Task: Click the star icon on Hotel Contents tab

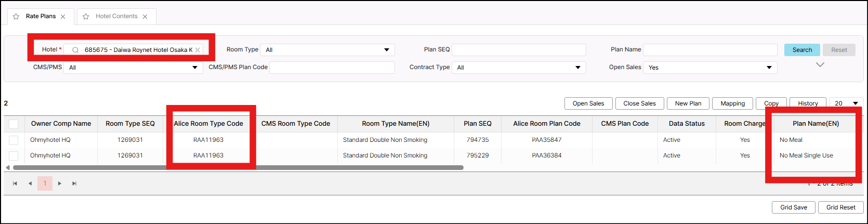Action: (x=86, y=17)
